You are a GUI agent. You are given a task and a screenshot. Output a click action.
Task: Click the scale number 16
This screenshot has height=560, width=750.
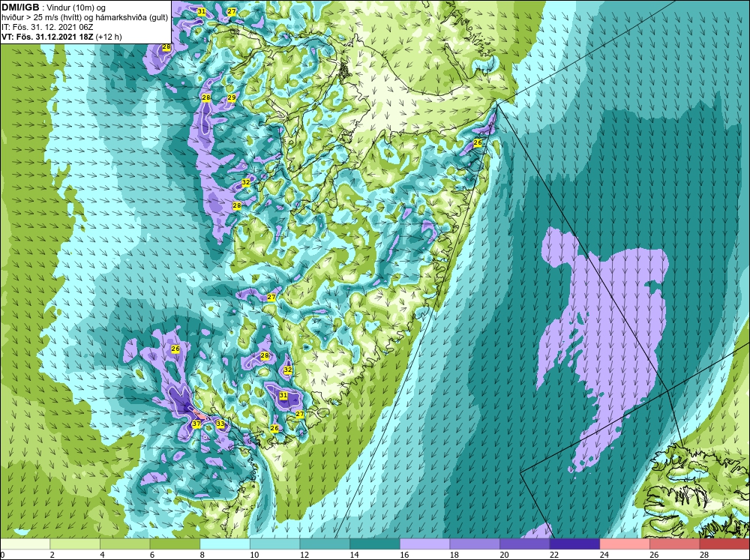[405, 555]
